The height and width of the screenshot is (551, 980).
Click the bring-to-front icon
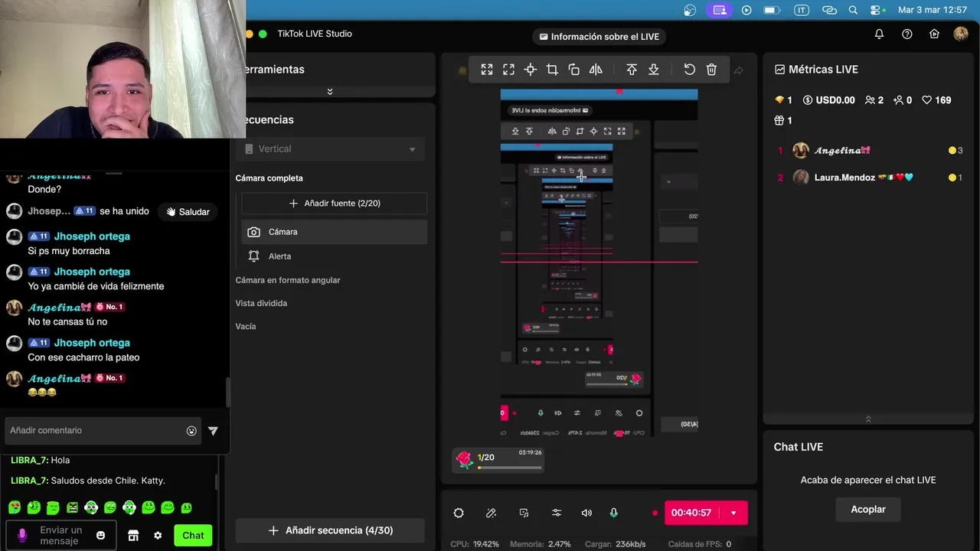632,70
